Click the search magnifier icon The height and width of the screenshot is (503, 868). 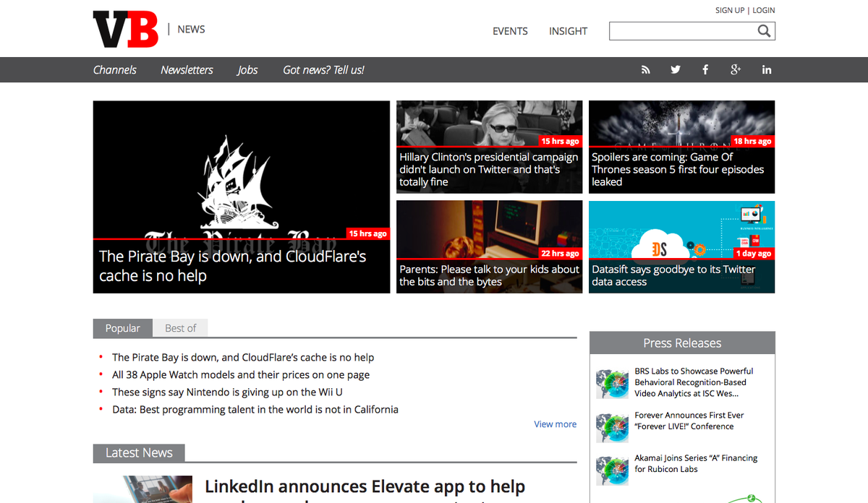764,31
